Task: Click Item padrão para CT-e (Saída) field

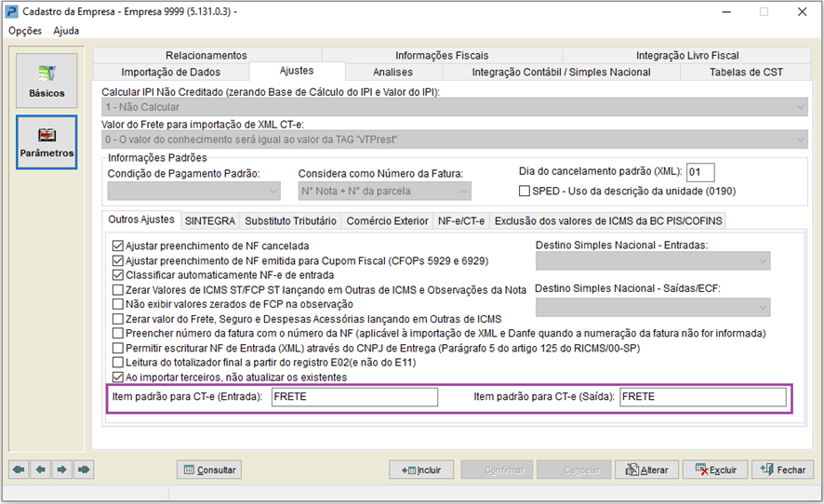Action: (703, 397)
